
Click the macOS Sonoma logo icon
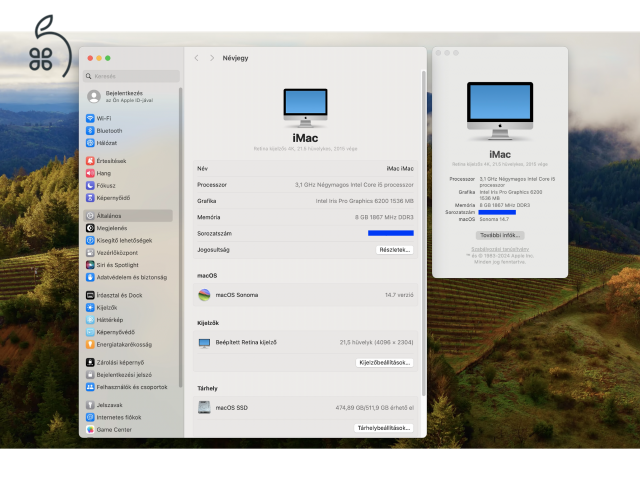tap(204, 295)
